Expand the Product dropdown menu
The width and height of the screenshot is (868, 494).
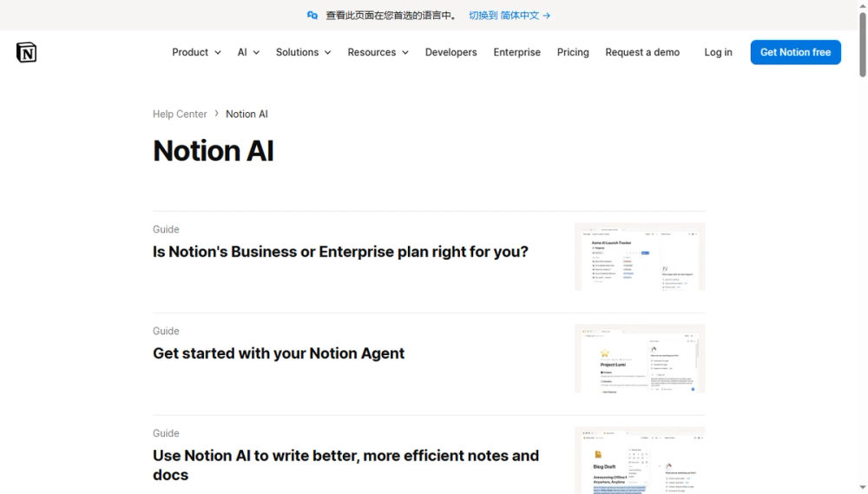point(196,52)
